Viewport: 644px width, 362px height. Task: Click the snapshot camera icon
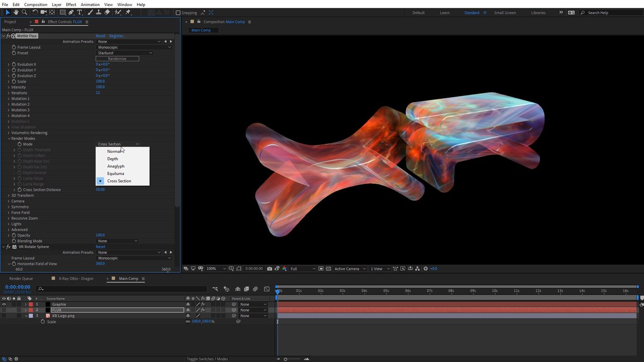(269, 269)
